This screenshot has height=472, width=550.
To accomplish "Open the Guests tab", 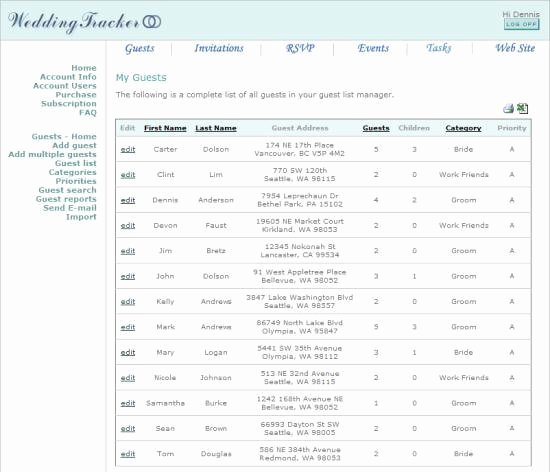I will pyautogui.click(x=140, y=48).
